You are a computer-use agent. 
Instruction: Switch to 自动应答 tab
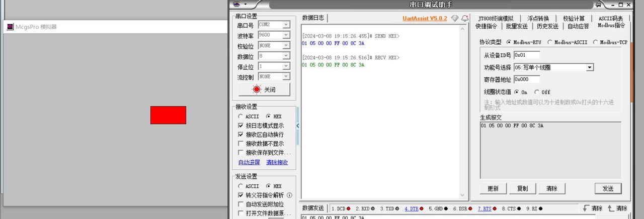tap(578, 26)
